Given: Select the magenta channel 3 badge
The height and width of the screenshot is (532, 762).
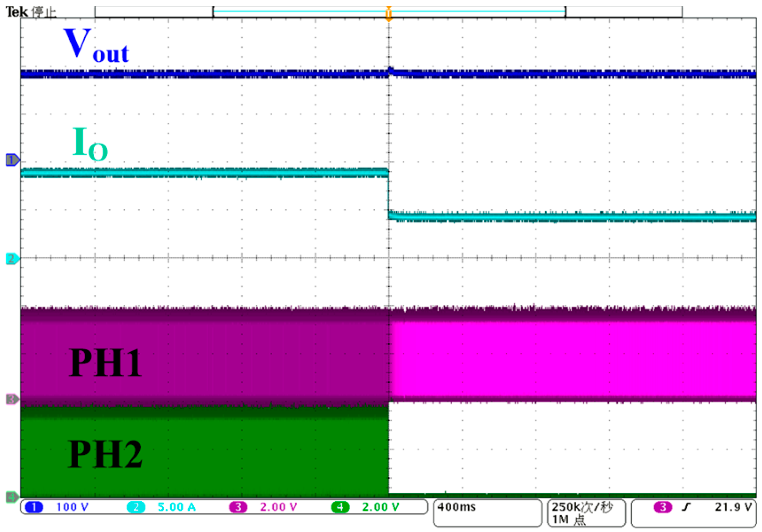Looking at the screenshot, I should 238,507.
